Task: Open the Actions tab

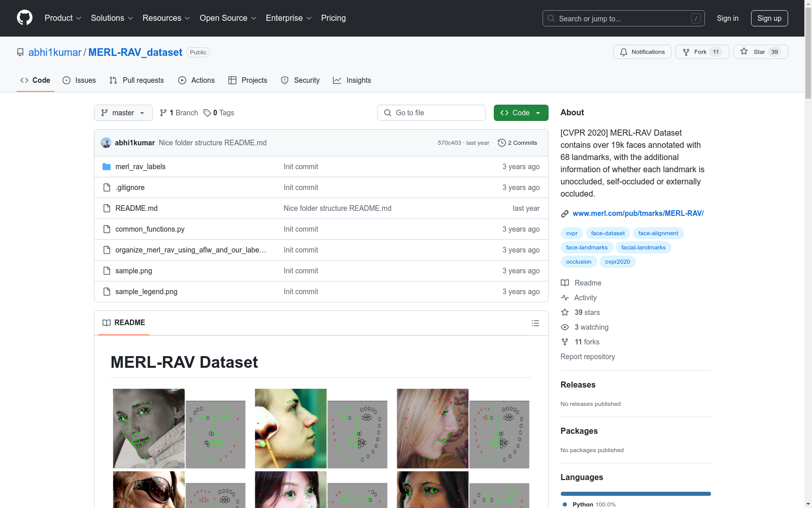Action: pos(196,80)
